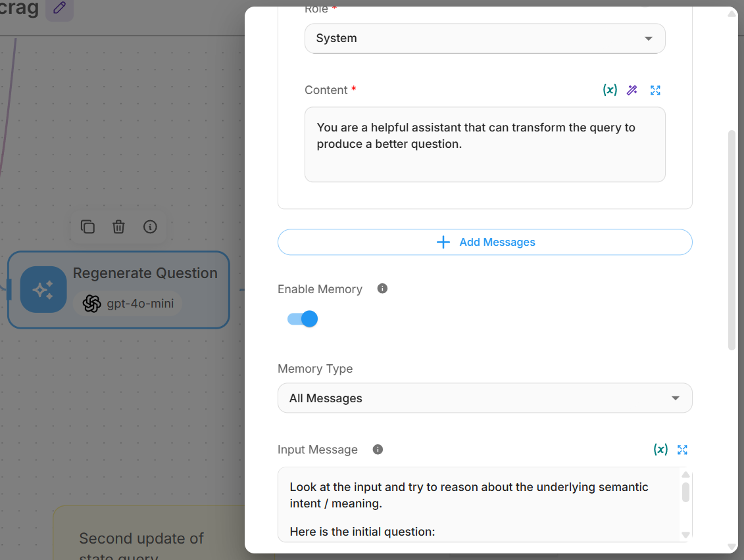Click the info icon next to Input Message
The height and width of the screenshot is (560, 744).
[378, 450]
